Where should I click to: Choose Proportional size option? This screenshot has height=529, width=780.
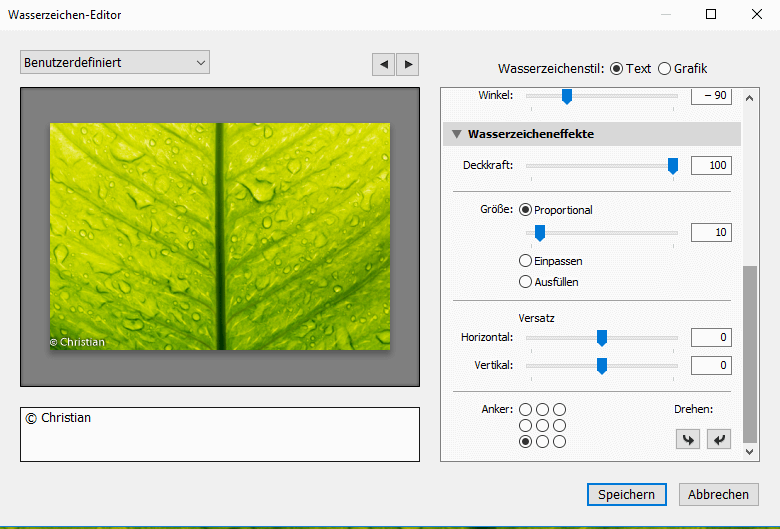[x=525, y=210]
